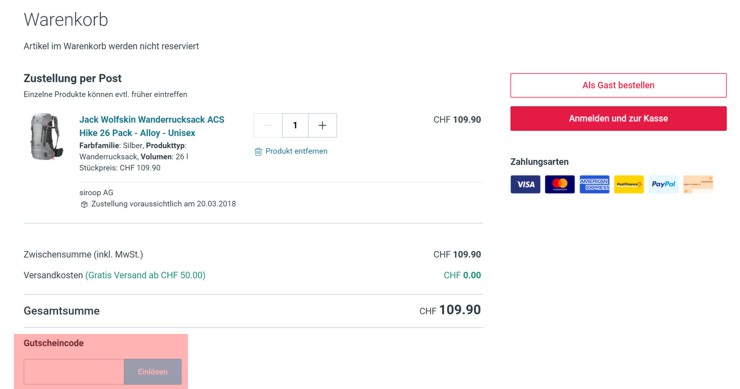Viewport: 740px width, 389px height.
Task: Click the siroop AG seller name
Action: [96, 193]
